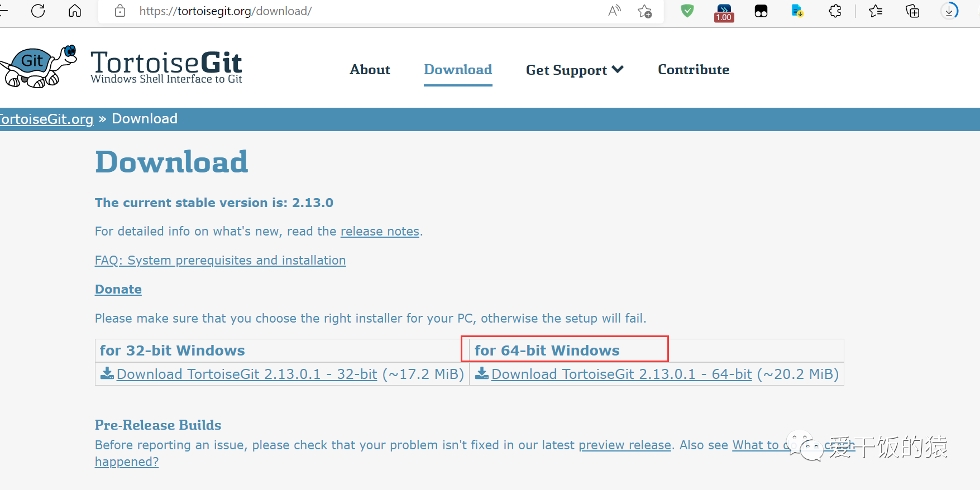The image size is (980, 490).
Task: Open the Favorites list icon
Action: coord(876,11)
